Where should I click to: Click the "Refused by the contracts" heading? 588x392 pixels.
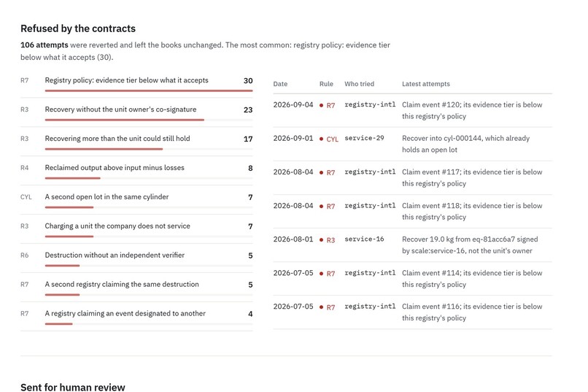(78, 28)
